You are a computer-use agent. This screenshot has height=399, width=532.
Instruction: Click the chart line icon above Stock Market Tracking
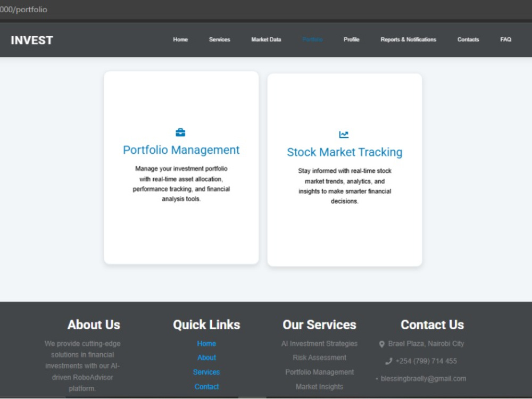click(344, 135)
